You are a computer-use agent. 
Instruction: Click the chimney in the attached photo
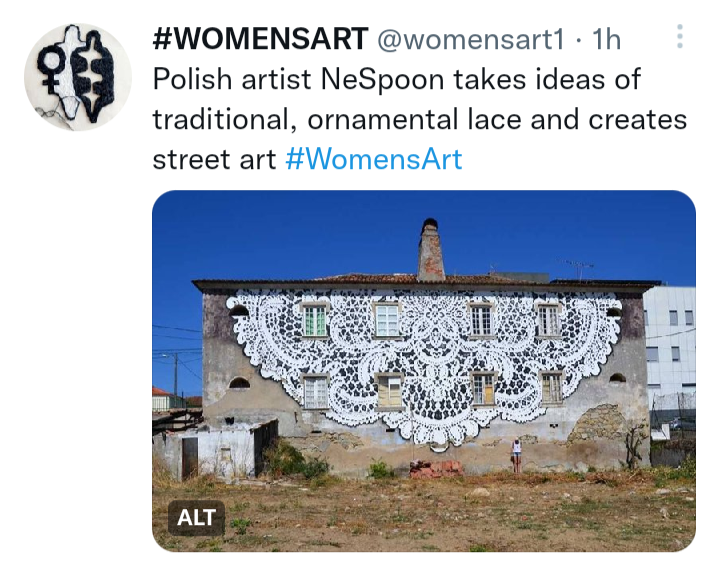(431, 250)
